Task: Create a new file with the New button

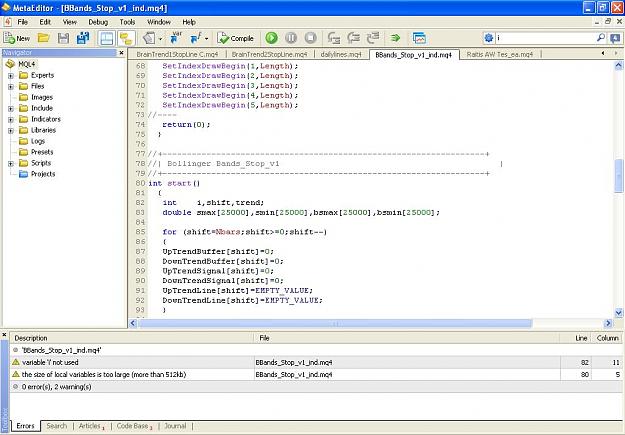Action: pyautogui.click(x=17, y=38)
